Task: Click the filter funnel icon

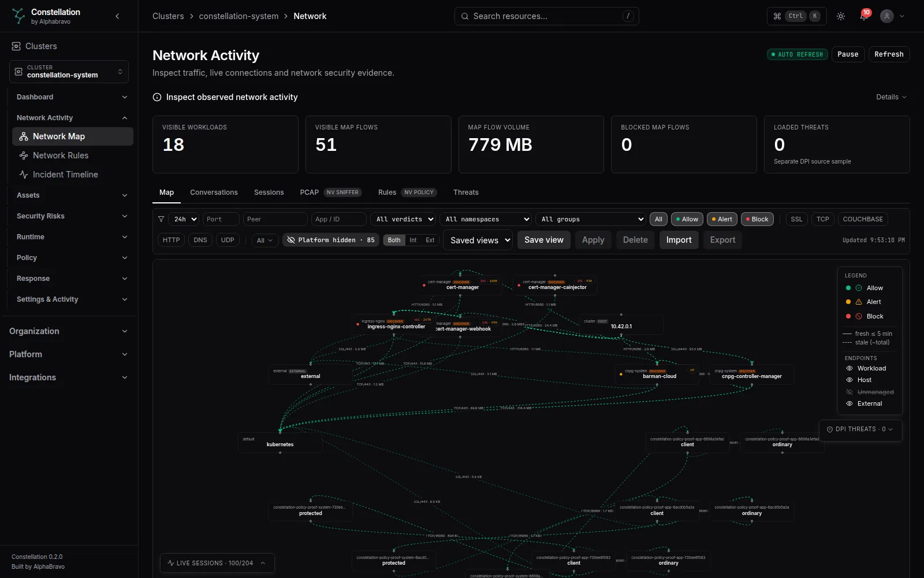Action: (x=161, y=219)
